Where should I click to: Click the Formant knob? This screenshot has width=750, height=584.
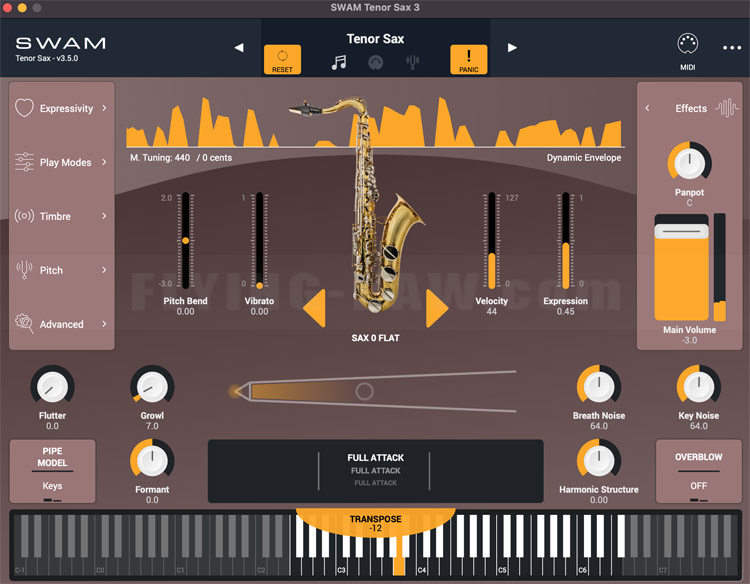[x=152, y=461]
